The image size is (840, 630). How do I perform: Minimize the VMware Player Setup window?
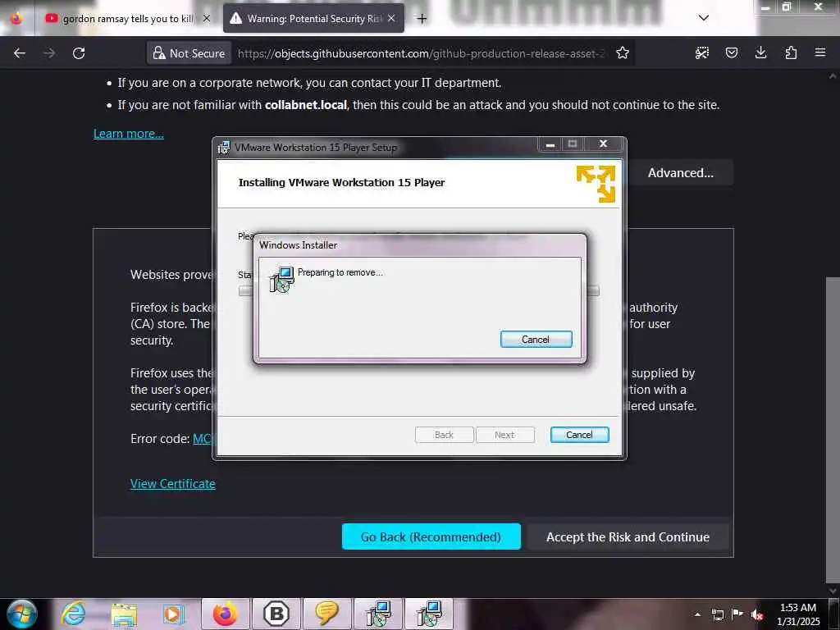point(550,144)
